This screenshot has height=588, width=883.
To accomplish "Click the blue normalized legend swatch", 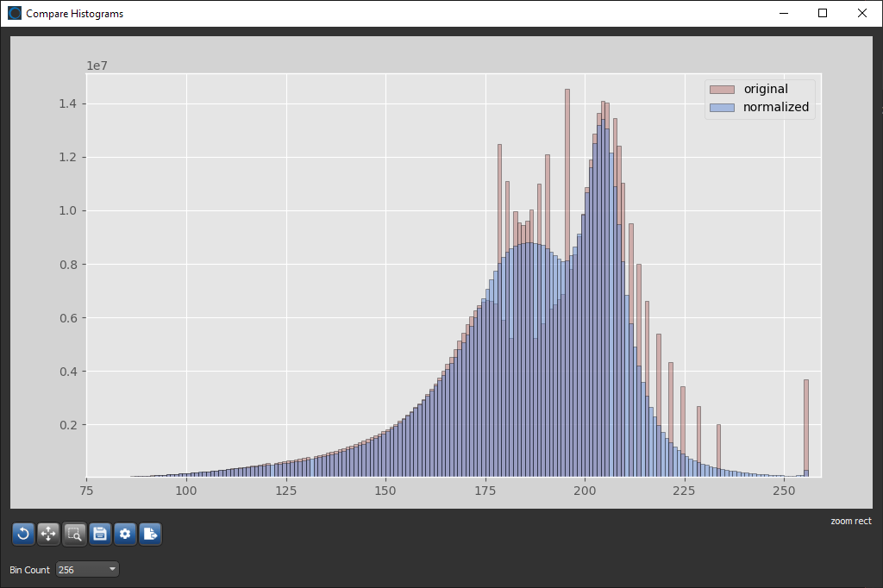I will tap(723, 107).
